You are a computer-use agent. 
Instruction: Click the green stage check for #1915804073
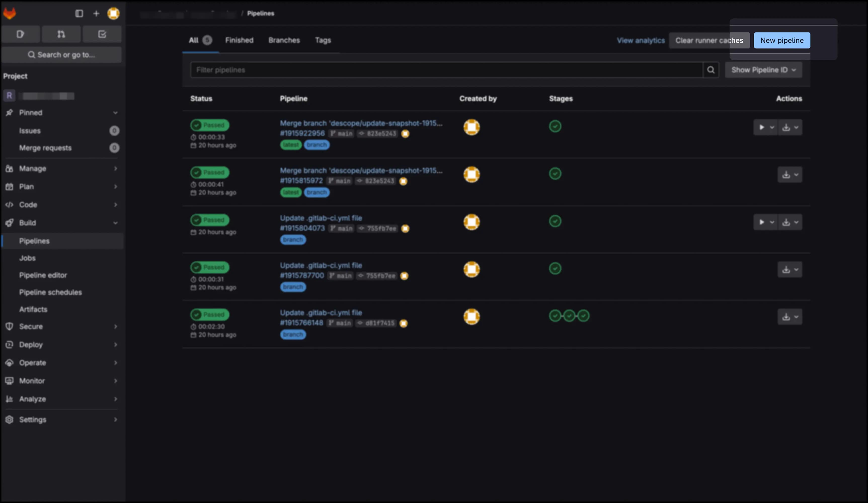[x=555, y=221]
